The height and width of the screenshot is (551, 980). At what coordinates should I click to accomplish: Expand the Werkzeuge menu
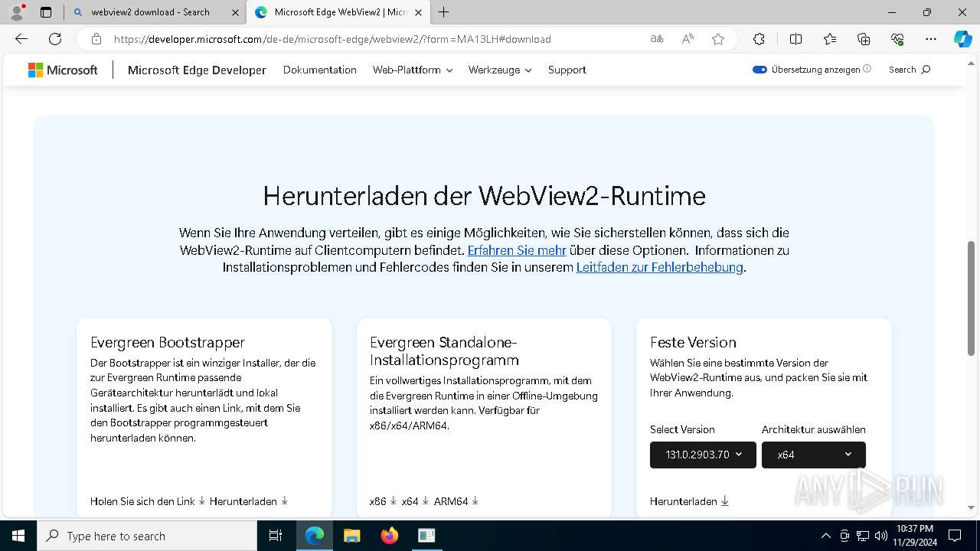pos(500,70)
